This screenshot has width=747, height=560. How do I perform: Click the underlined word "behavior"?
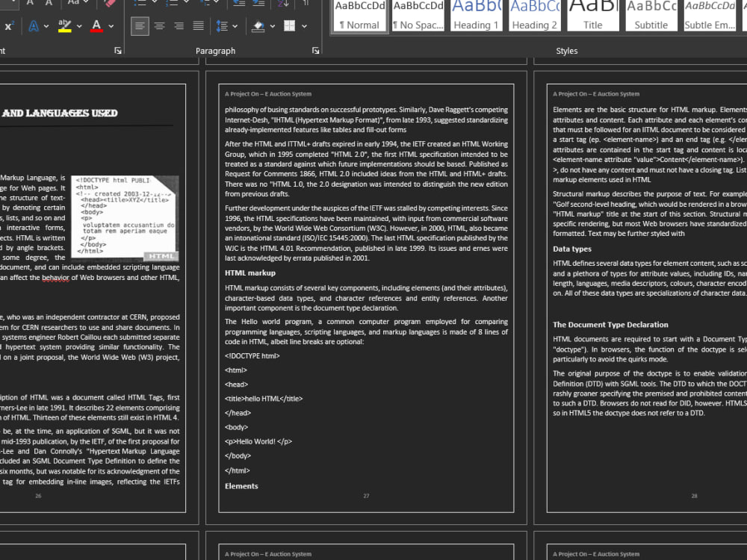click(55, 278)
